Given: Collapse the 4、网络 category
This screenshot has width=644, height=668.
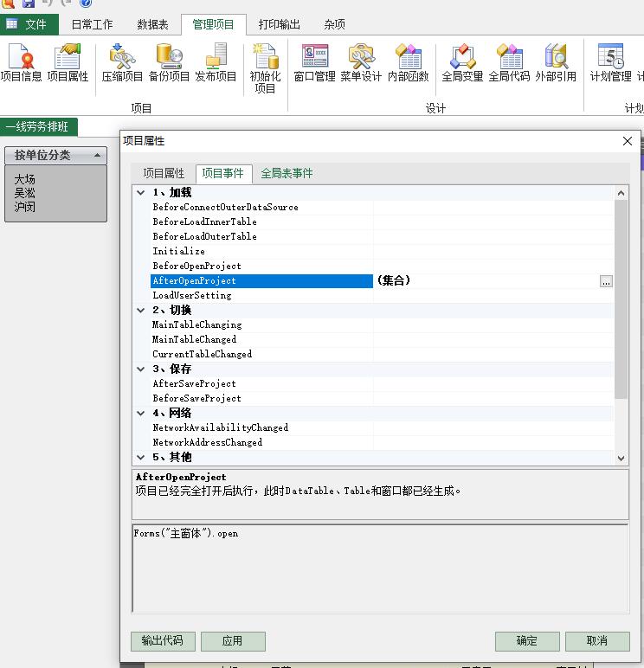Looking at the screenshot, I should click(141, 414).
